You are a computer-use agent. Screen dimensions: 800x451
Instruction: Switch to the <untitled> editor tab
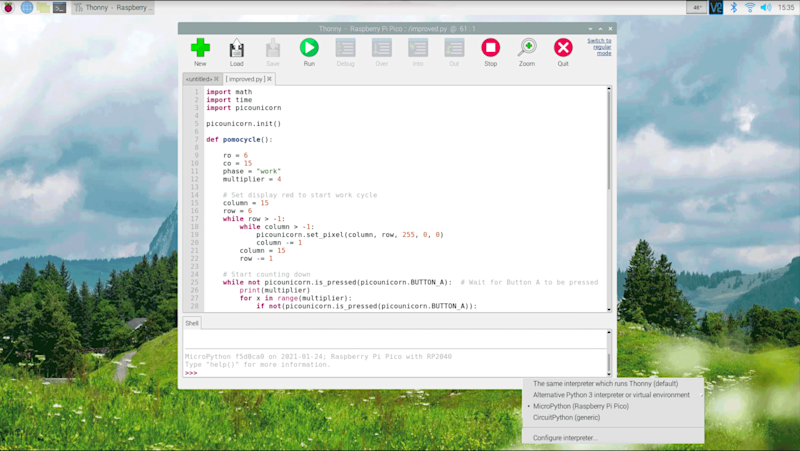point(199,79)
